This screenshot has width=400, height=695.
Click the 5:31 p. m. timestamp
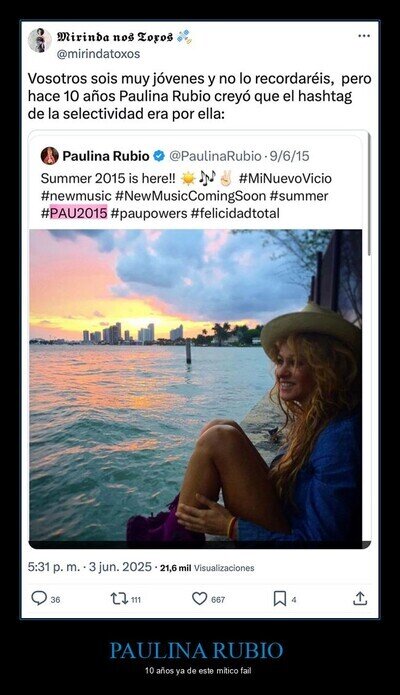54,567
